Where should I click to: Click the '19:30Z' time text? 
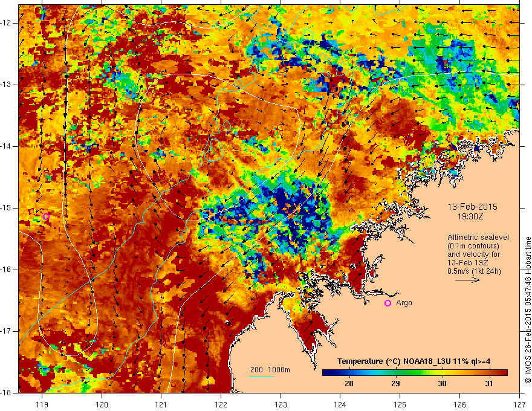point(470,216)
